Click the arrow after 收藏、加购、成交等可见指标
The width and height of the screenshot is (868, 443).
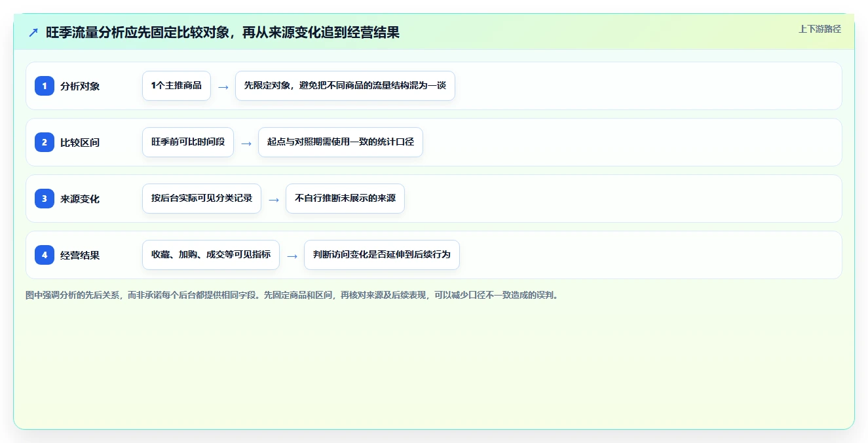click(292, 256)
